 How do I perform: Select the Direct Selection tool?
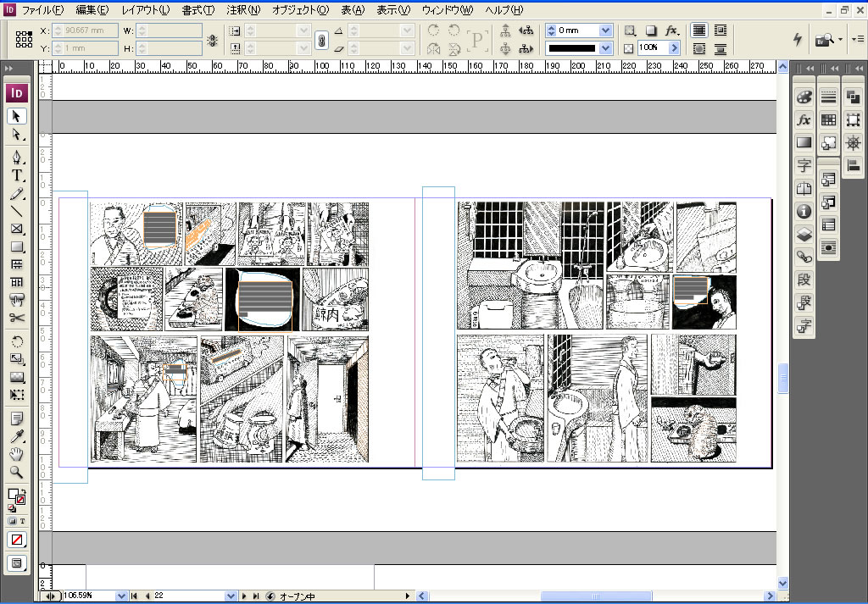coord(17,135)
